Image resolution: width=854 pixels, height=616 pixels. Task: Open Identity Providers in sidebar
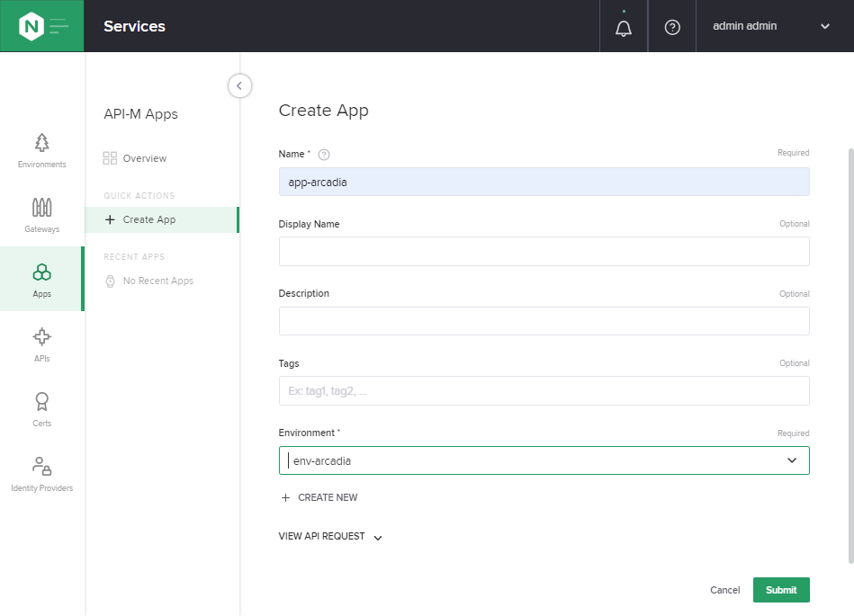point(42,475)
